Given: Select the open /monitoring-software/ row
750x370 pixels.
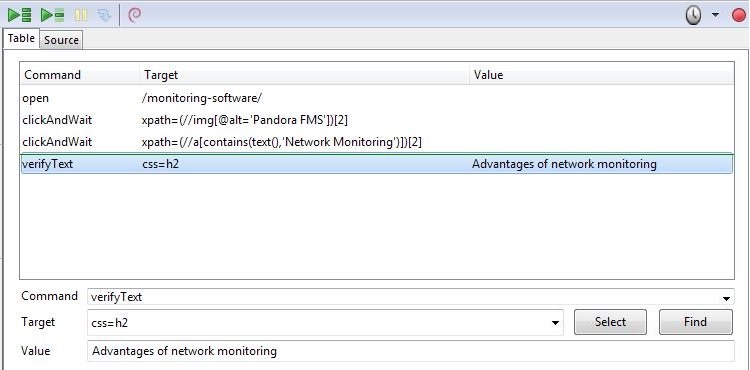Looking at the screenshot, I should coord(377,98).
